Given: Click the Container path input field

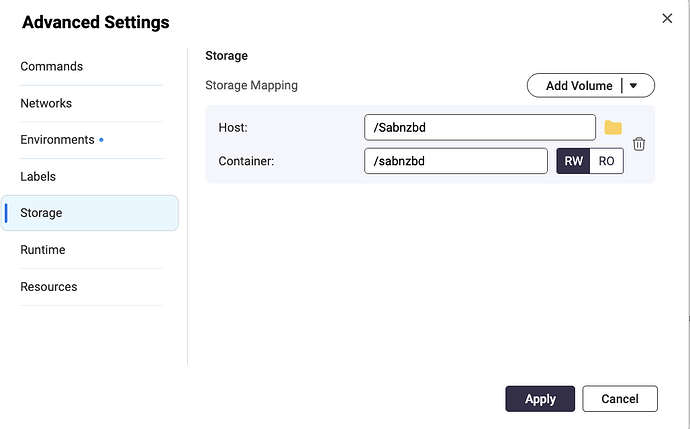Looking at the screenshot, I should point(456,161).
